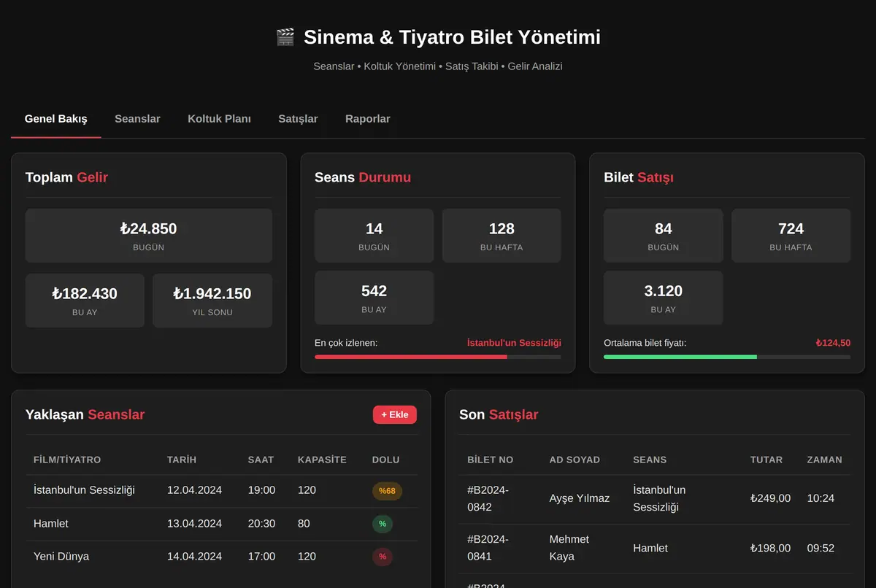Click the 128 Bu Hafta seans card
This screenshot has height=588, width=876.
(x=502, y=236)
